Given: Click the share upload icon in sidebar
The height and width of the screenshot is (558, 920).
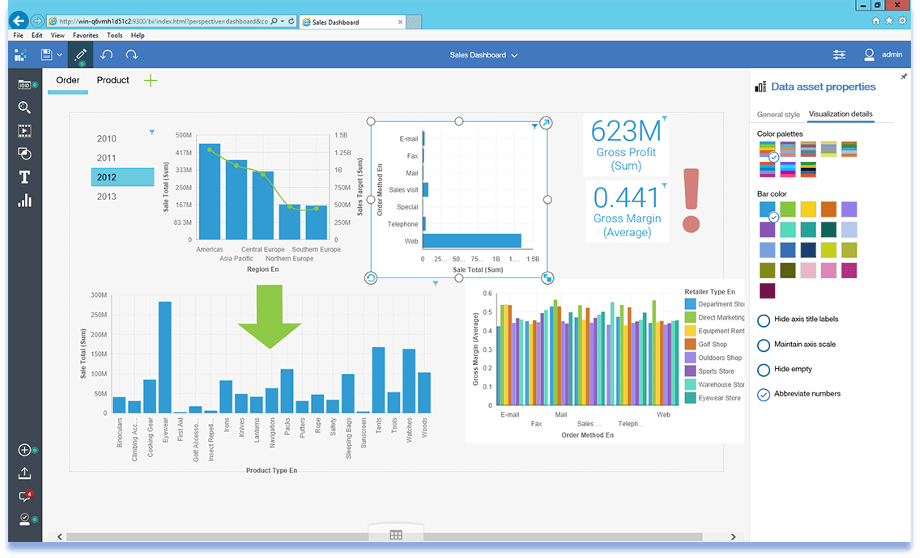Looking at the screenshot, I should tap(24, 473).
